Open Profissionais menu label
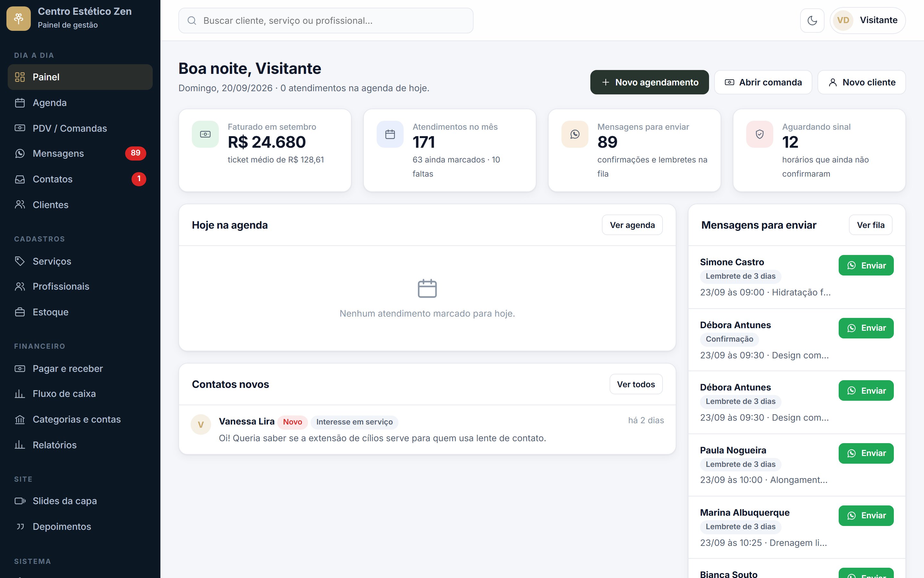924x578 pixels. pos(61,286)
